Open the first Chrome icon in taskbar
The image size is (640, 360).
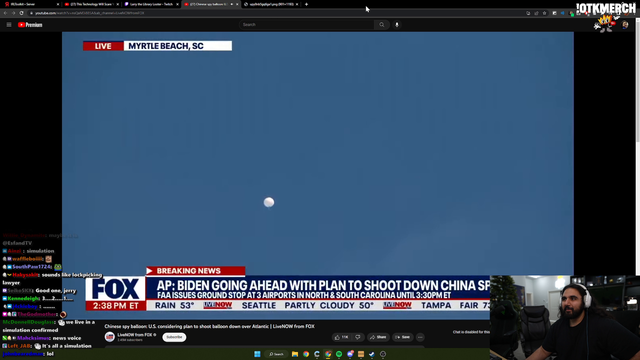click(306, 354)
